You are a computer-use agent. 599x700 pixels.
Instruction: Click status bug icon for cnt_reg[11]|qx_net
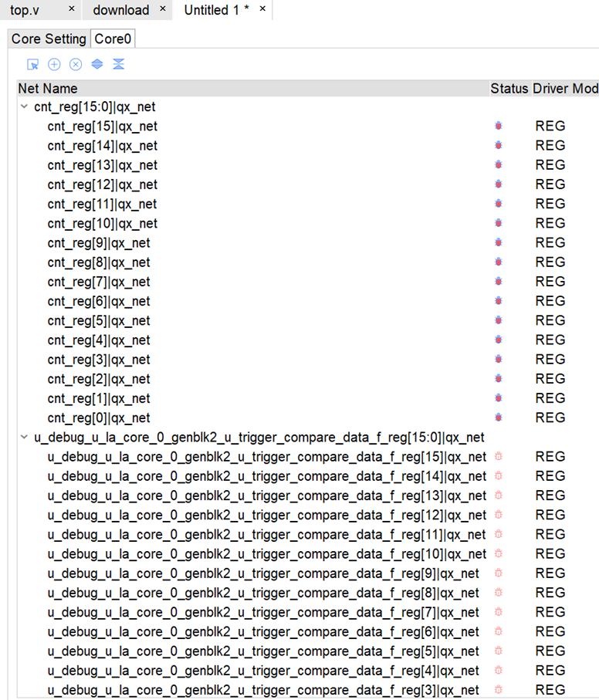point(499,204)
